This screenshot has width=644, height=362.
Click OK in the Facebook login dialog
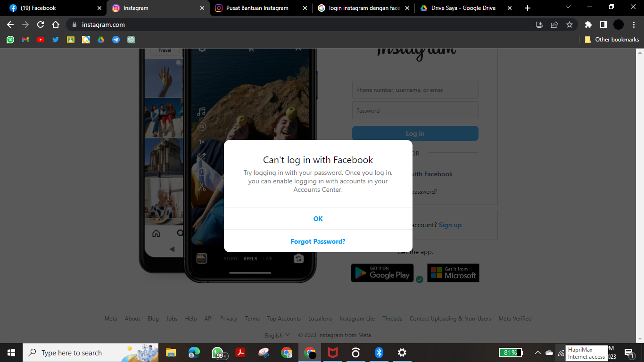(x=318, y=219)
